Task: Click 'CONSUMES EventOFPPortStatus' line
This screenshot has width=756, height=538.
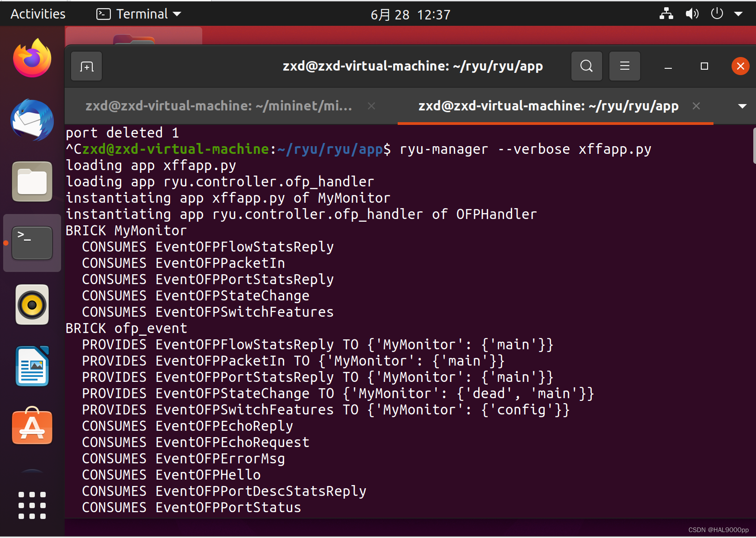Action: click(192, 507)
